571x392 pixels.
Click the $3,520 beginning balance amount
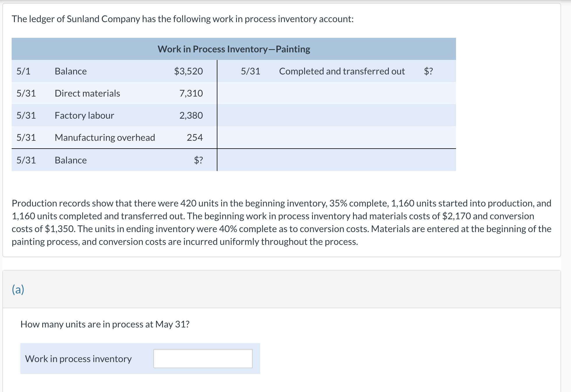[x=188, y=71]
